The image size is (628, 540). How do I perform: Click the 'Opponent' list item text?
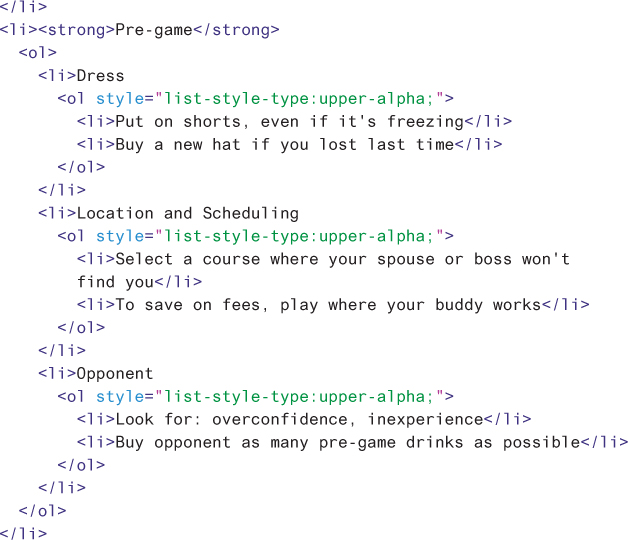tap(115, 373)
